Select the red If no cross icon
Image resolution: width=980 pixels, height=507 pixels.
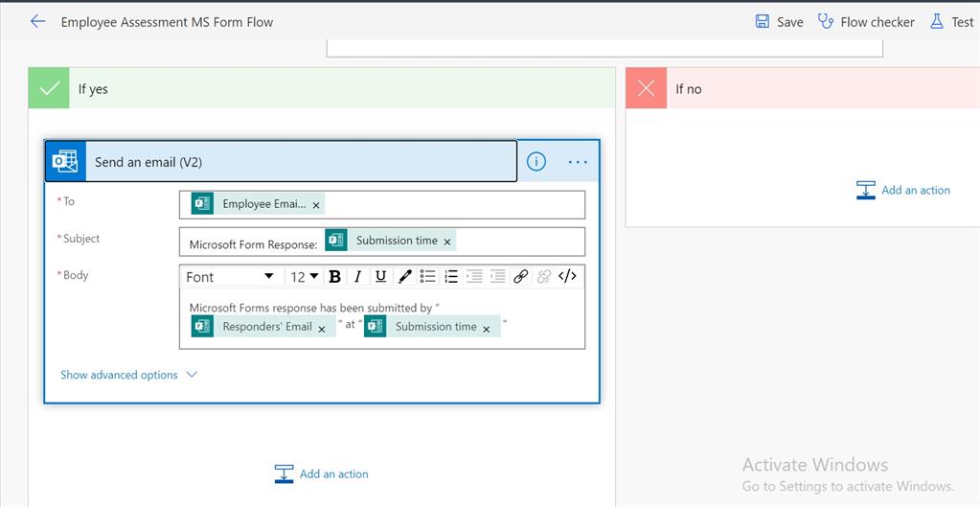tap(647, 88)
